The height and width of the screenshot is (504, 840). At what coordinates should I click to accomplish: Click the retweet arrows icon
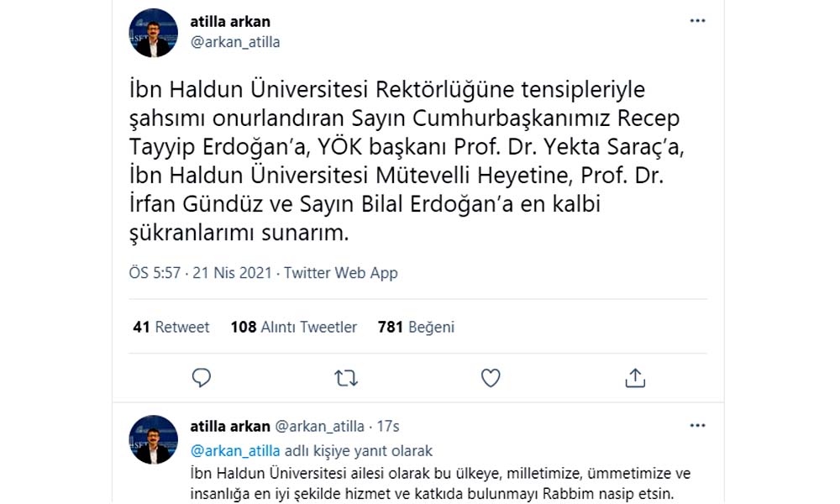(x=346, y=378)
